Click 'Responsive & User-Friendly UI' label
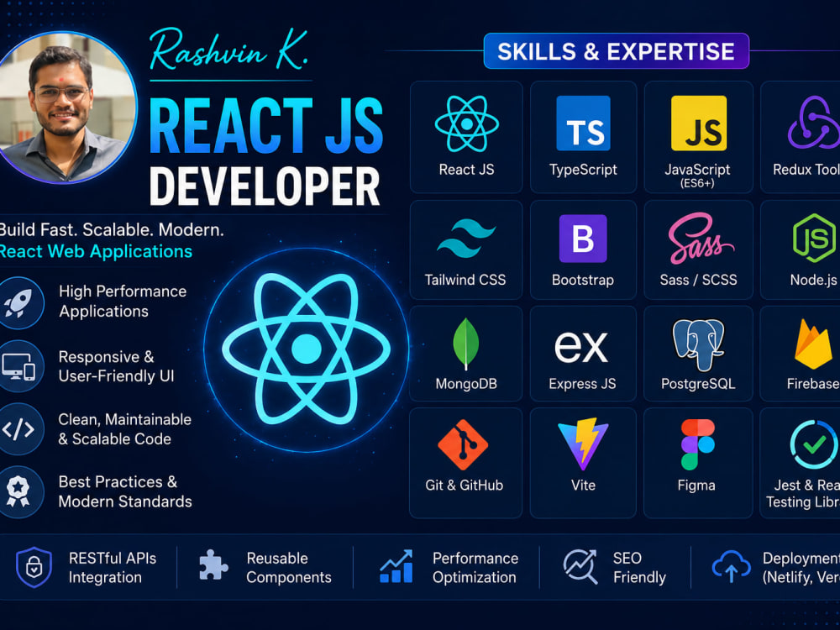 pos(116,366)
